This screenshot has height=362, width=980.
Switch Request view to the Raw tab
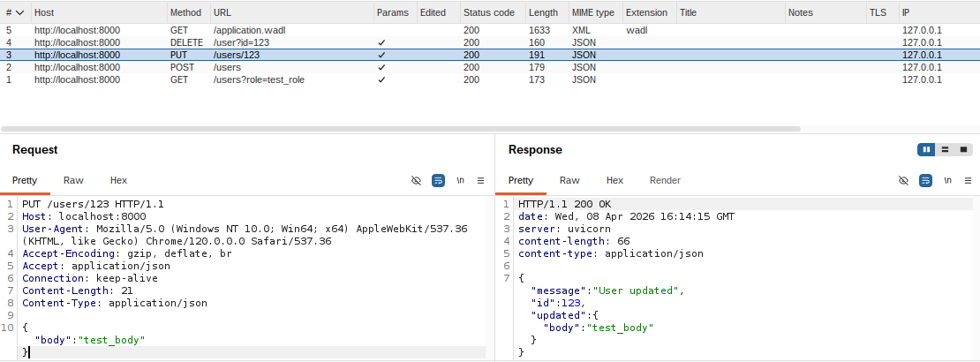point(73,181)
